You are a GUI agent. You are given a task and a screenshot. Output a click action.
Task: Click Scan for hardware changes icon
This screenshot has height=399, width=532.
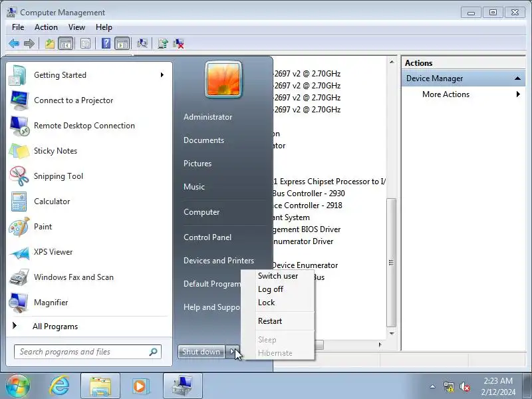pyautogui.click(x=142, y=43)
